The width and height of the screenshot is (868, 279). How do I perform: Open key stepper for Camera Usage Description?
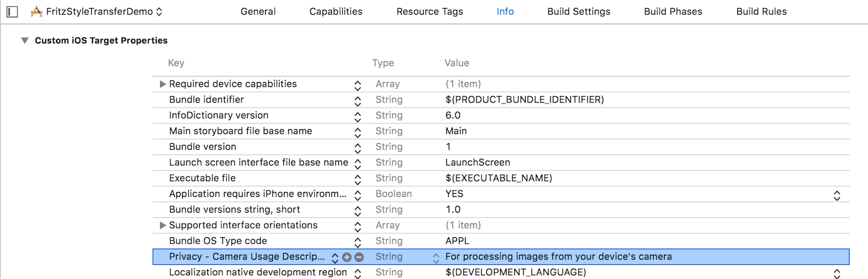click(335, 257)
